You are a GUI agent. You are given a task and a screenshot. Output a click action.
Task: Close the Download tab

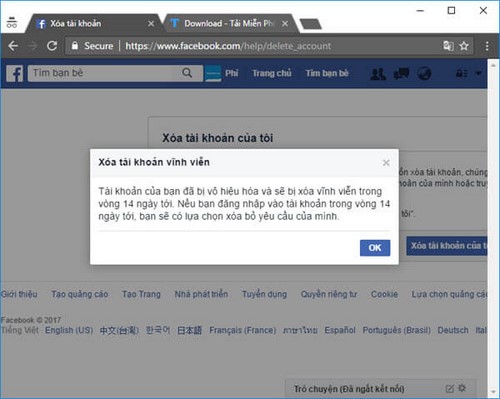coord(285,24)
